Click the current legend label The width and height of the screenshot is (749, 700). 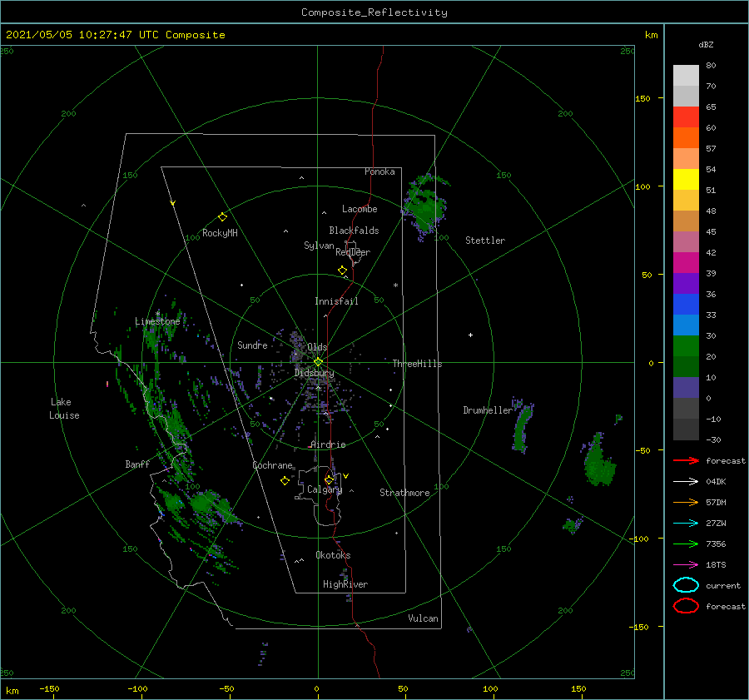click(x=723, y=585)
